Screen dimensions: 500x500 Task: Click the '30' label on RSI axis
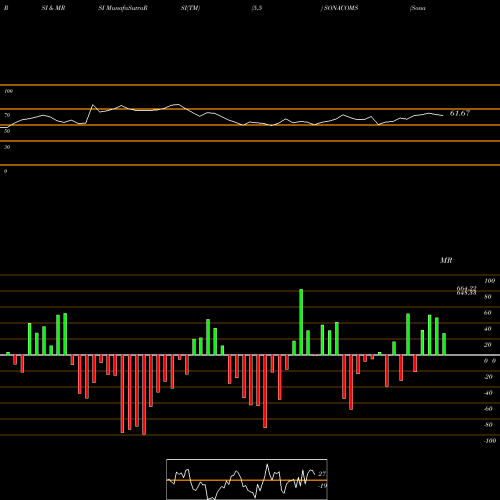point(7,147)
